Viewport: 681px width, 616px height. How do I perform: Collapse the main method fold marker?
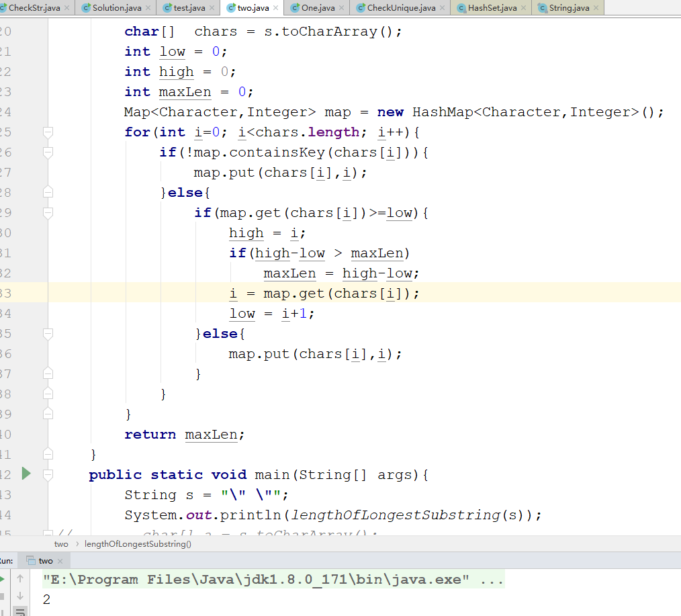(48, 474)
